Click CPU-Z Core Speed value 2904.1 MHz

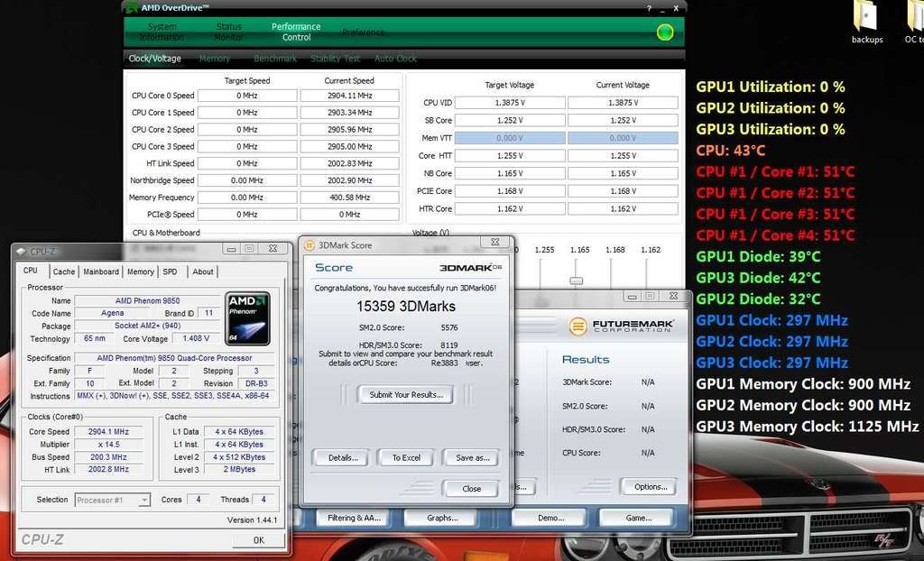click(x=108, y=432)
